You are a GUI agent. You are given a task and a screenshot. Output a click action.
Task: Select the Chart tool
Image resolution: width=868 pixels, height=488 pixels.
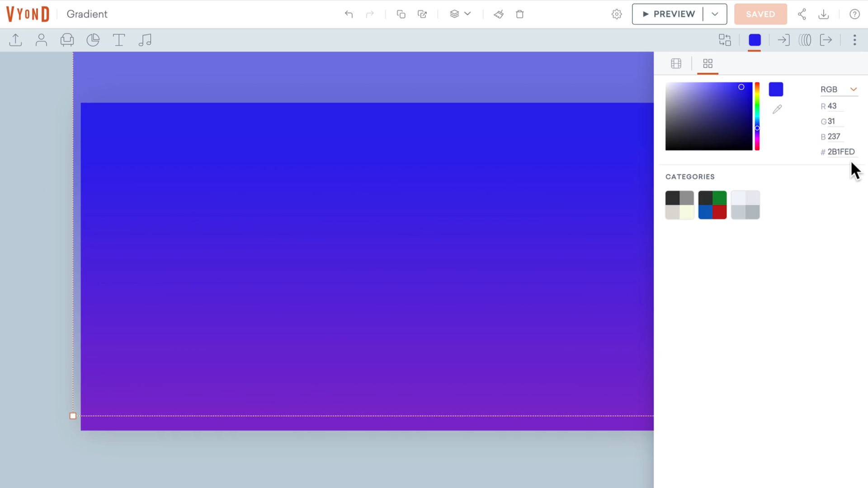point(93,40)
